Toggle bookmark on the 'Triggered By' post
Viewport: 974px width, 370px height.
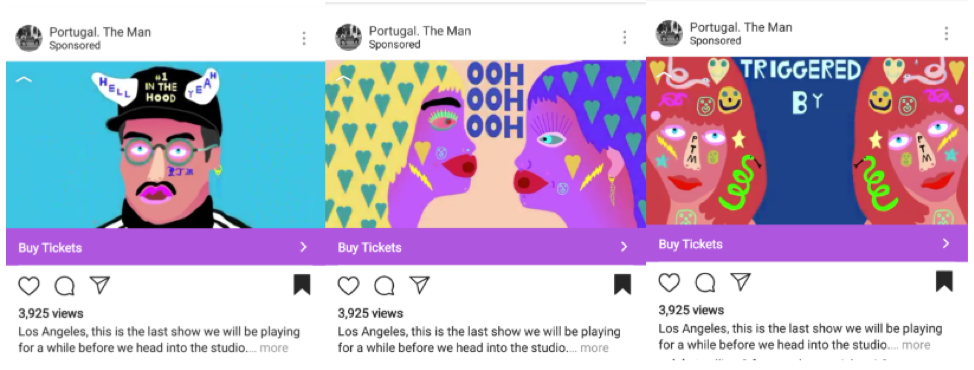pos(944,281)
